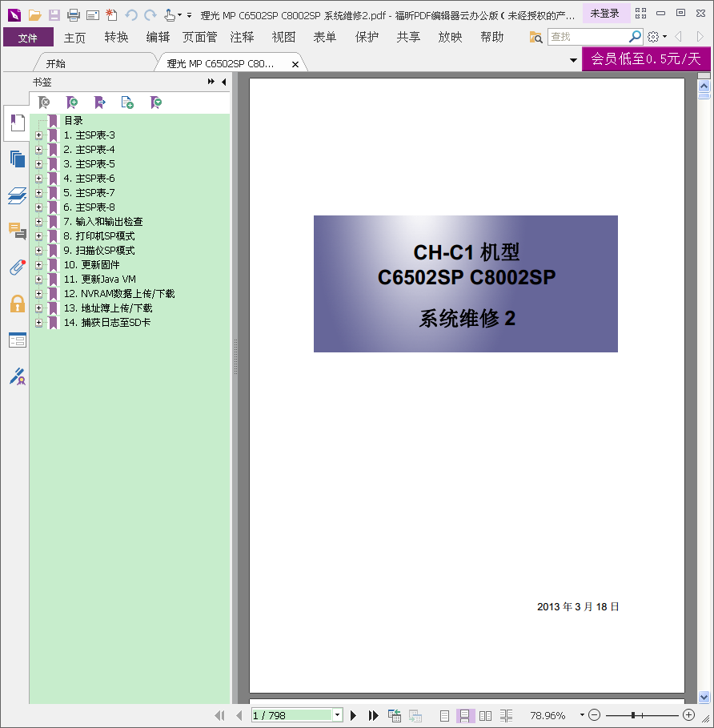Click the Save disk icon
The image size is (714, 728).
[x=54, y=15]
